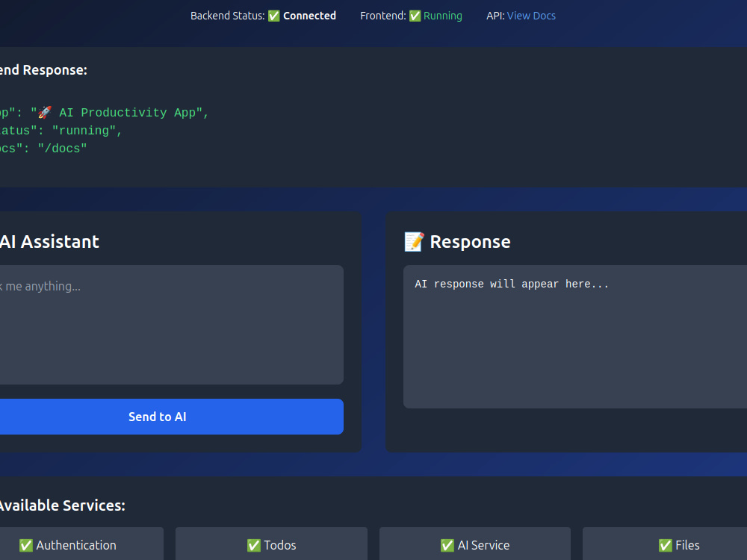This screenshot has width=747, height=560.
Task: Click the memo icon next to Response
Action: pyautogui.click(x=414, y=242)
